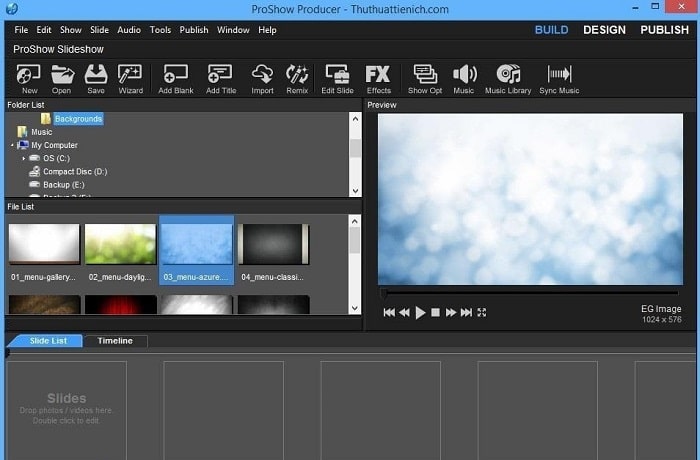The image size is (700, 460).
Task: Open the Slide menu
Action: pyautogui.click(x=99, y=30)
